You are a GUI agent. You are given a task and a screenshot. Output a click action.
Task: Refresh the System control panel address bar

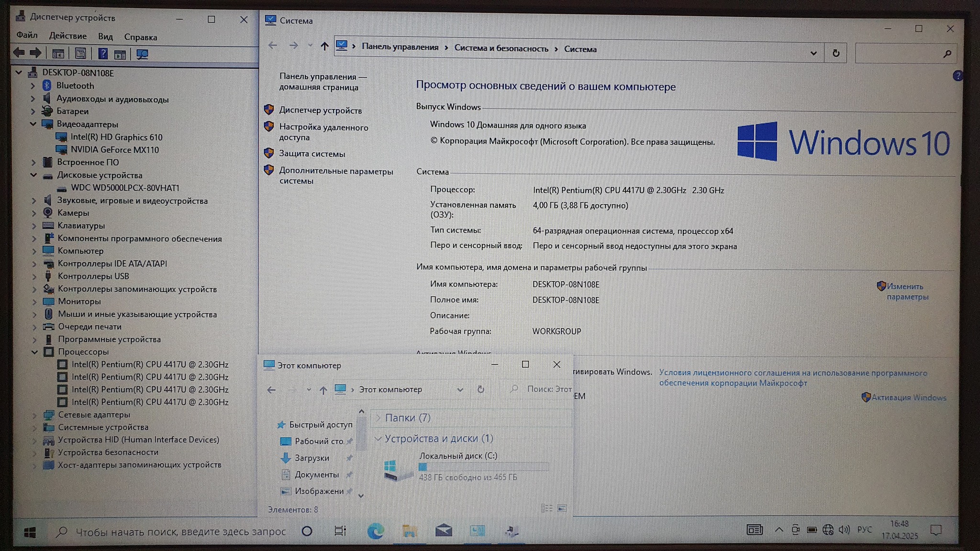click(x=835, y=53)
